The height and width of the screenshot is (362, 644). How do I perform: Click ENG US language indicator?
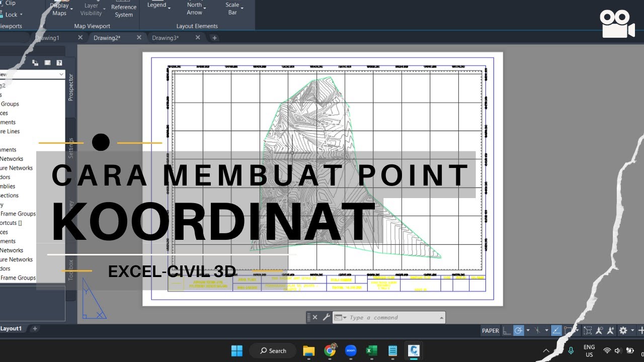point(589,350)
